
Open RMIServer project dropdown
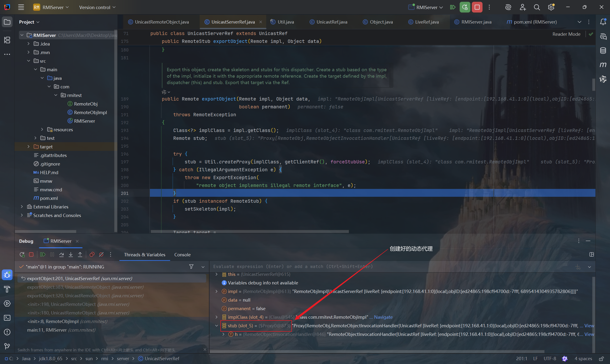point(51,7)
